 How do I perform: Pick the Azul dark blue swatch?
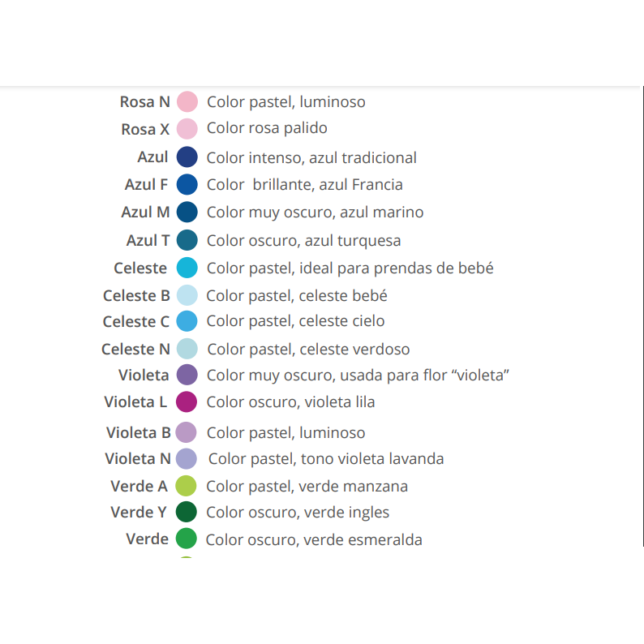[x=187, y=157]
